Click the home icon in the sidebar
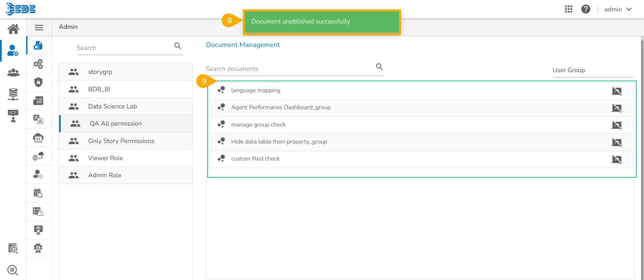 coord(13,29)
